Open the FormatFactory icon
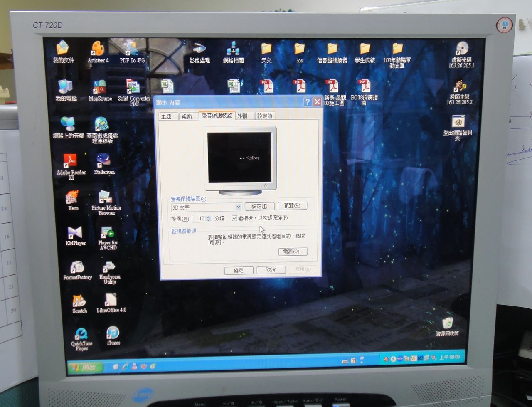532x407 pixels. (x=77, y=268)
